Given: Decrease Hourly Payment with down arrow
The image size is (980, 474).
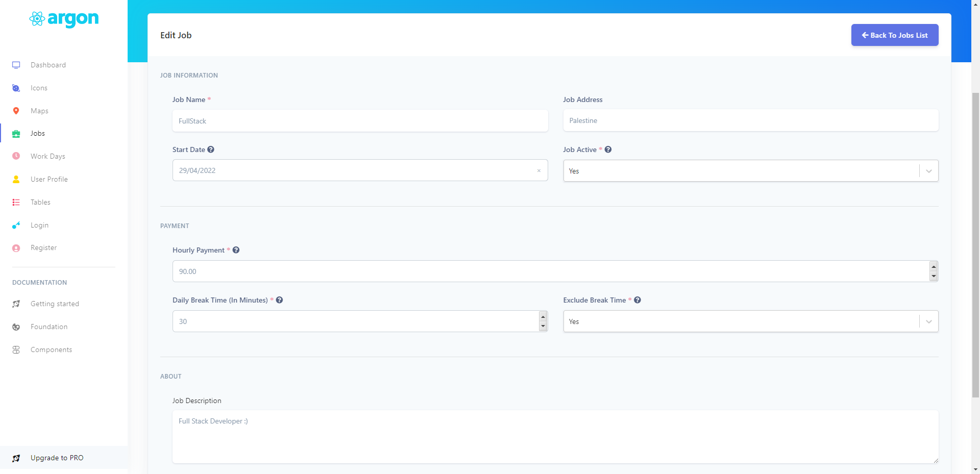Looking at the screenshot, I should pyautogui.click(x=934, y=276).
